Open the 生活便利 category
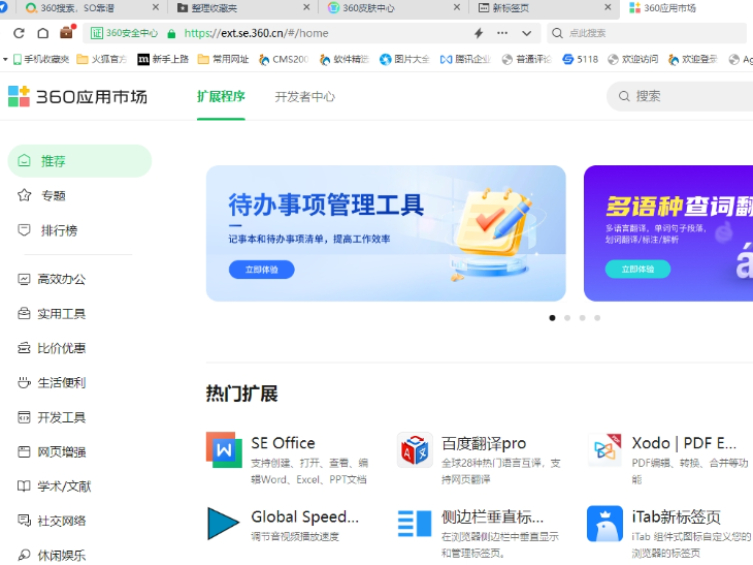This screenshot has height=565, width=753. (x=51, y=383)
